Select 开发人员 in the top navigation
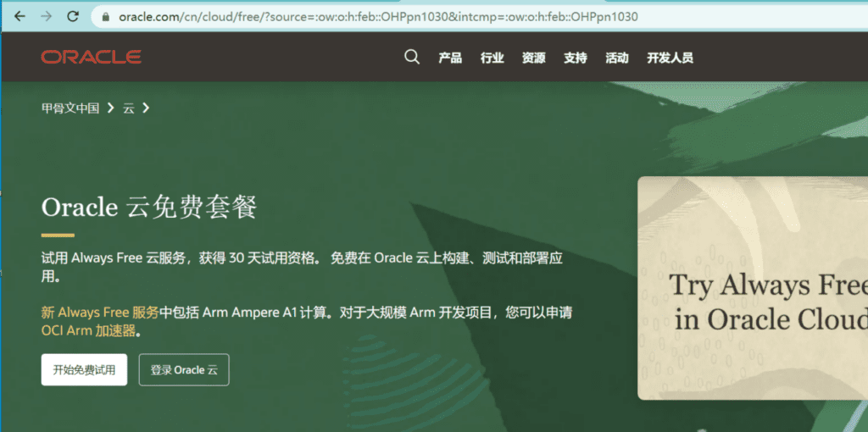The image size is (868, 432). click(670, 58)
